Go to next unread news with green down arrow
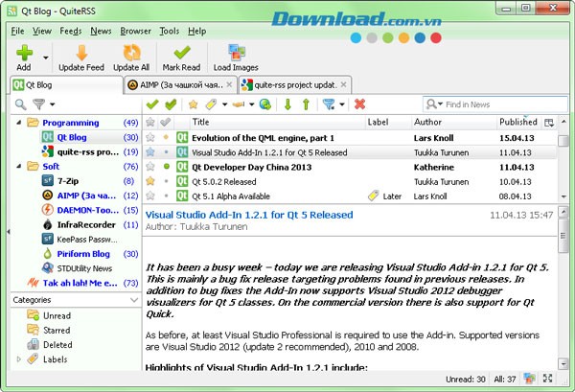Viewport: 575px width, 392px height. (x=287, y=104)
